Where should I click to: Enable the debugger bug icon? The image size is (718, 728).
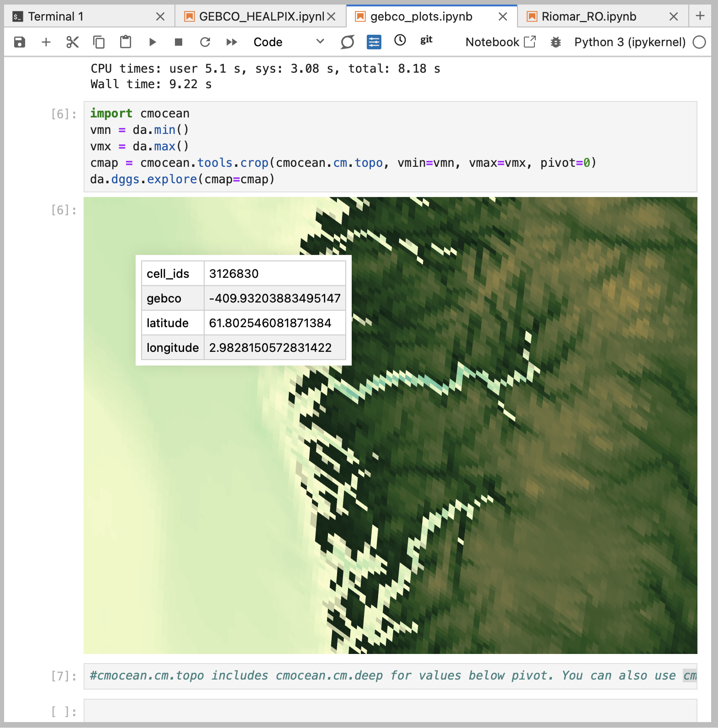[x=556, y=43]
